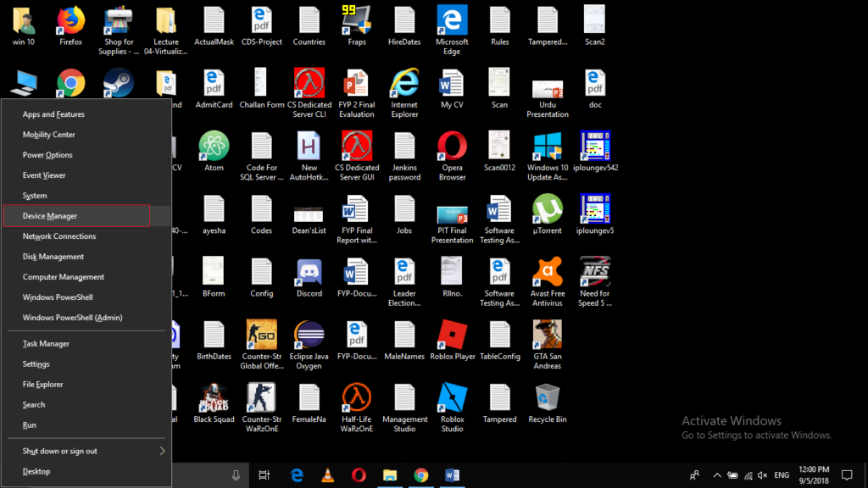Show hidden system tray icons
This screenshot has width=868, height=488.
point(717,475)
